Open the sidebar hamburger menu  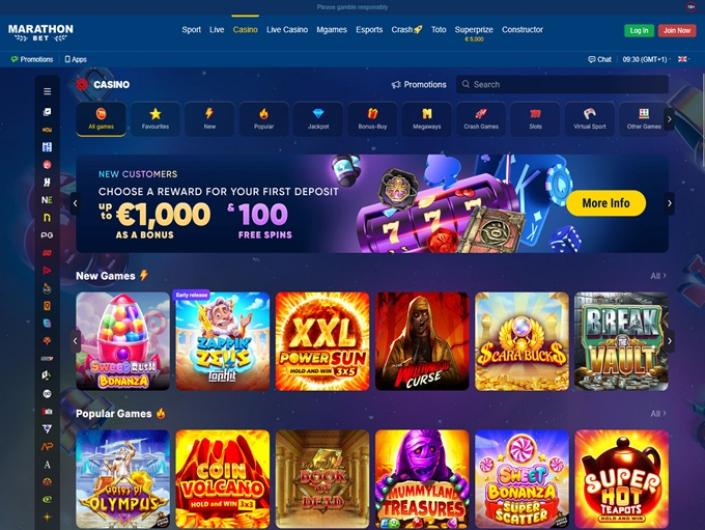(x=47, y=92)
